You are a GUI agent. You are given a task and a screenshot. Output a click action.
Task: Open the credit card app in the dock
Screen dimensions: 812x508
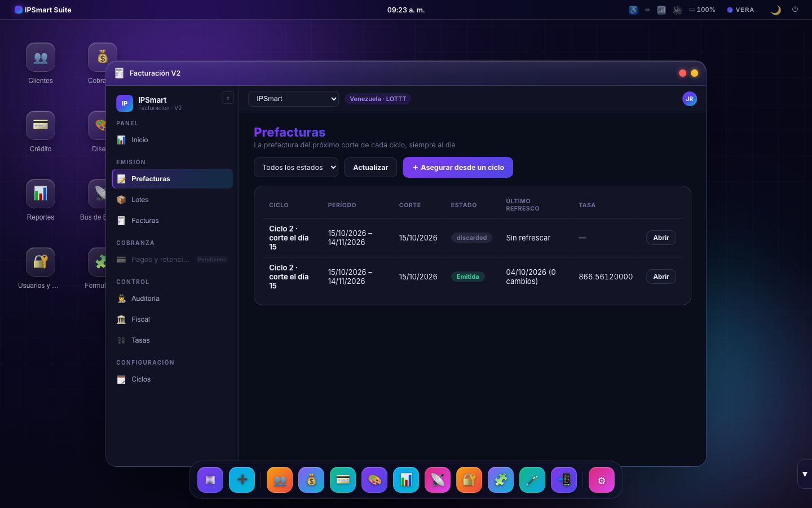click(343, 480)
